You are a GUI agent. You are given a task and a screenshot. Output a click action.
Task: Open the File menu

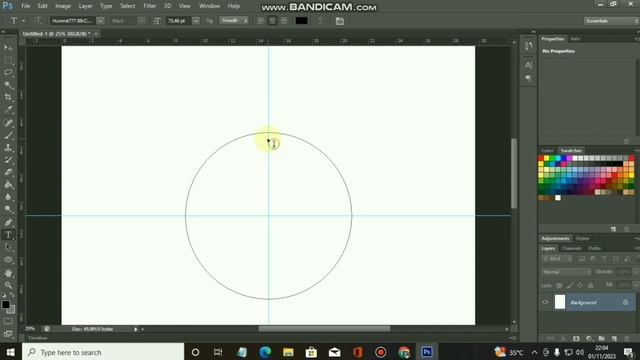(x=26, y=6)
